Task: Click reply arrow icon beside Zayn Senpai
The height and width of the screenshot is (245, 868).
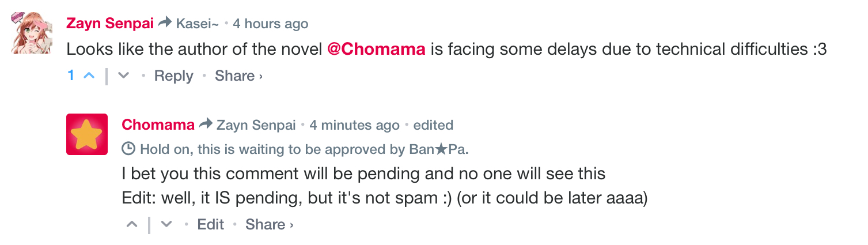Action: click(206, 125)
